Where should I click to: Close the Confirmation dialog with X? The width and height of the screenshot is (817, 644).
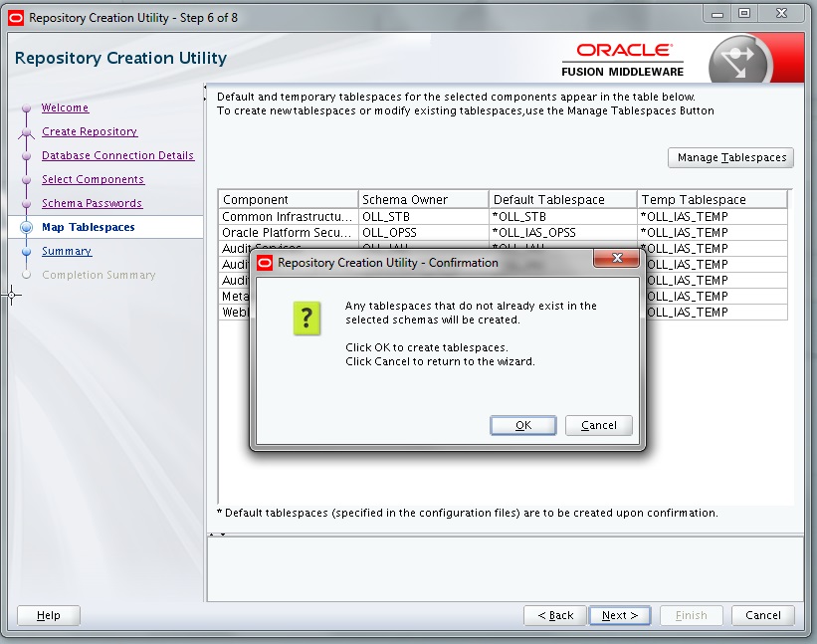617,258
